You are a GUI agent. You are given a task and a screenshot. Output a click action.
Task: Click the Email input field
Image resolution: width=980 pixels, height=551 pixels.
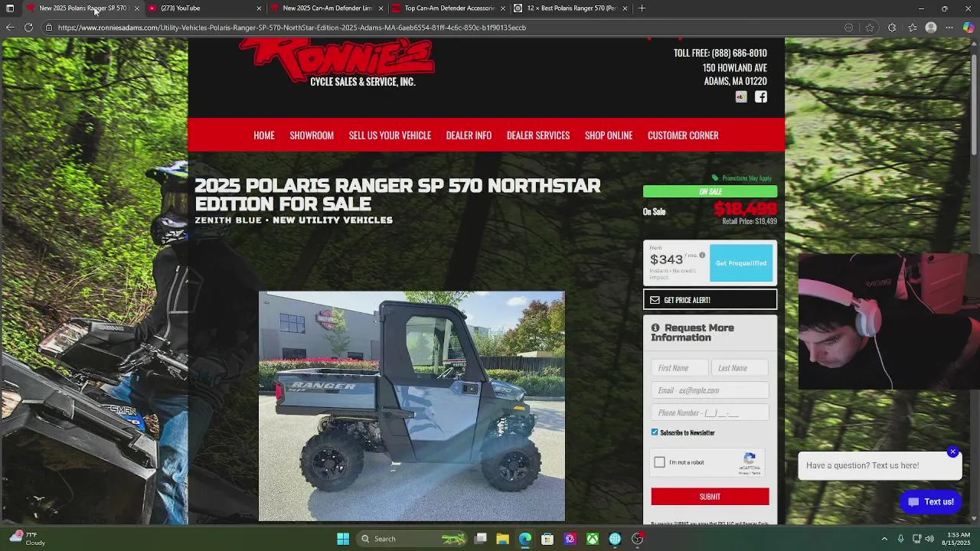click(710, 390)
